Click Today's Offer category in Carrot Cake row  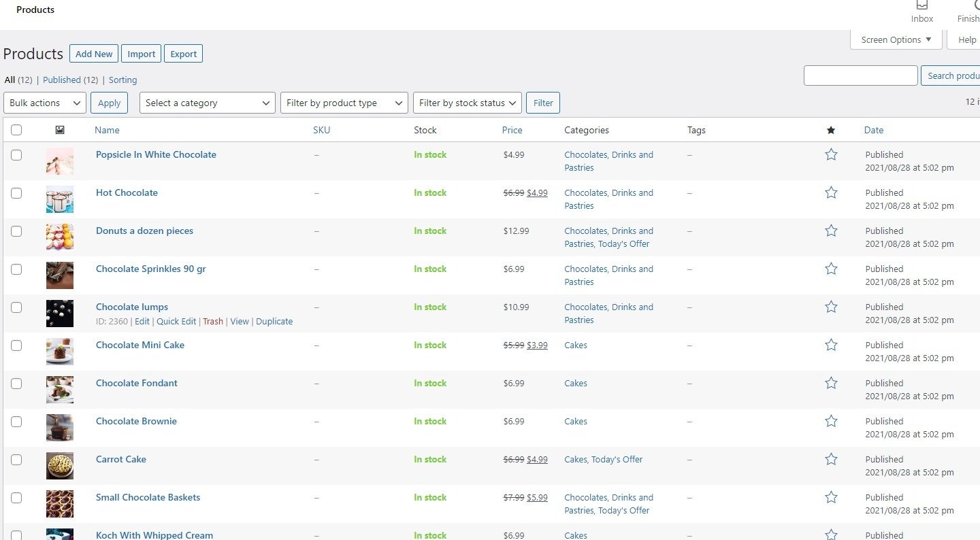coord(617,459)
